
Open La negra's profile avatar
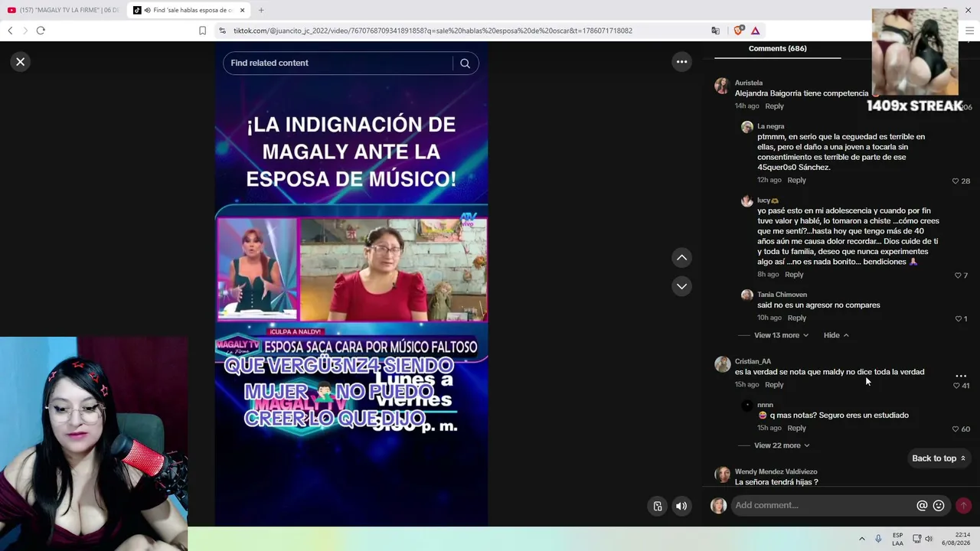[x=747, y=127]
